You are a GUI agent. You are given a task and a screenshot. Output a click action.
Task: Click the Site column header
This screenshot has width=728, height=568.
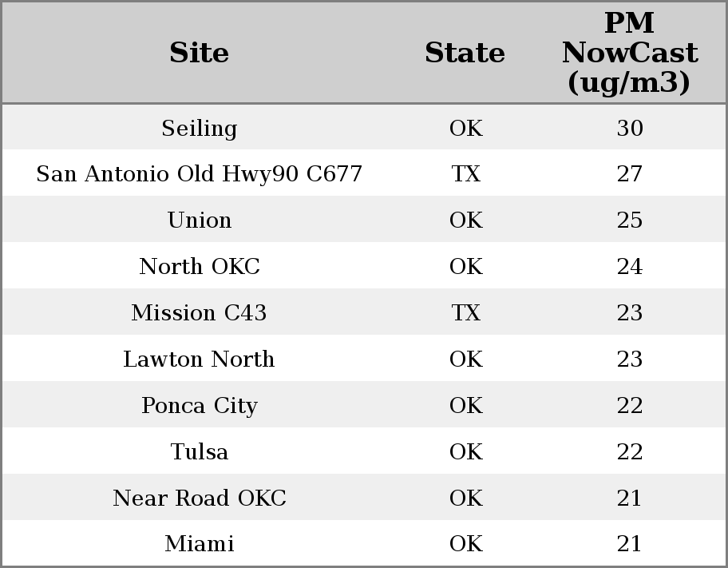pyautogui.click(x=200, y=53)
